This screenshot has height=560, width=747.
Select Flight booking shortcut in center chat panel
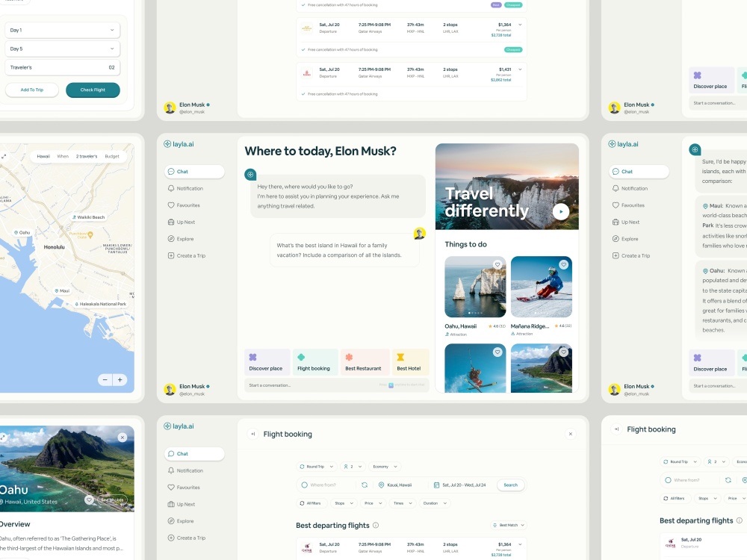coord(315,362)
